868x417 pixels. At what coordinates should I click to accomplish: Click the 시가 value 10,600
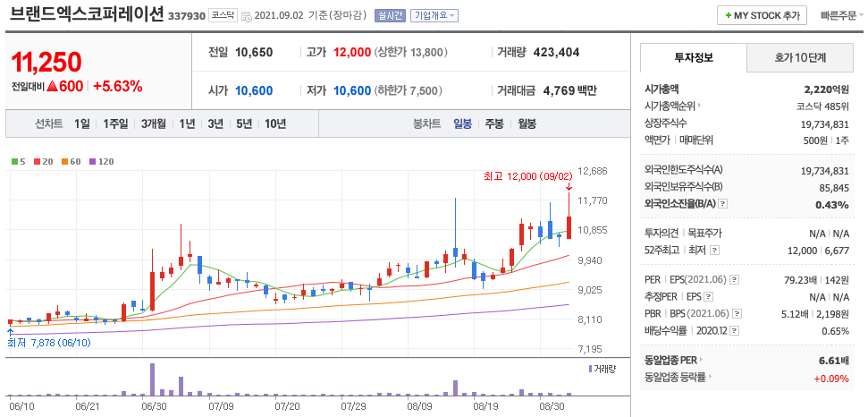(254, 90)
